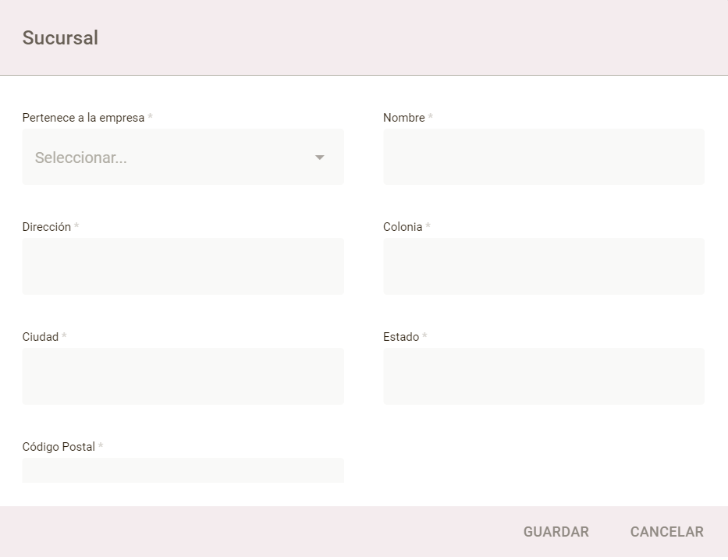Click the 'Nombre' field label
728x560 pixels.
pos(403,118)
